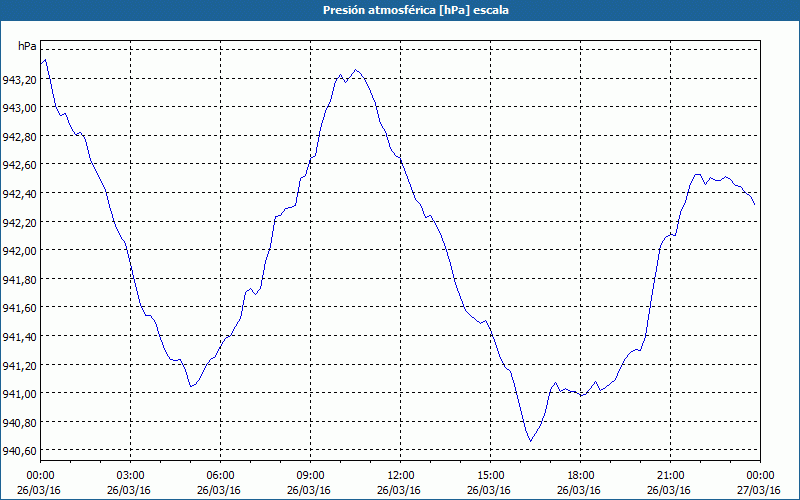Click the hPa unit label
The image size is (800, 500).
pyautogui.click(x=27, y=46)
